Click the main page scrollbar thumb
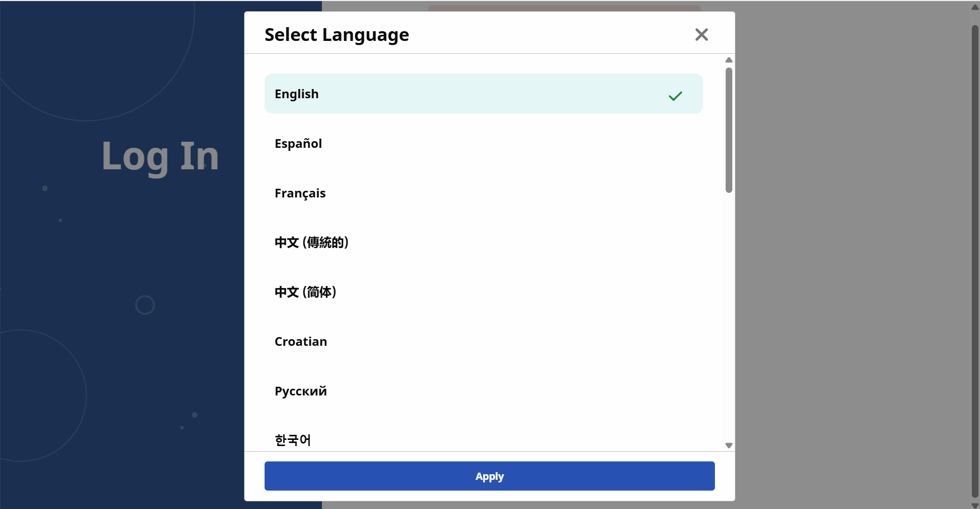980x509 pixels. [975, 256]
